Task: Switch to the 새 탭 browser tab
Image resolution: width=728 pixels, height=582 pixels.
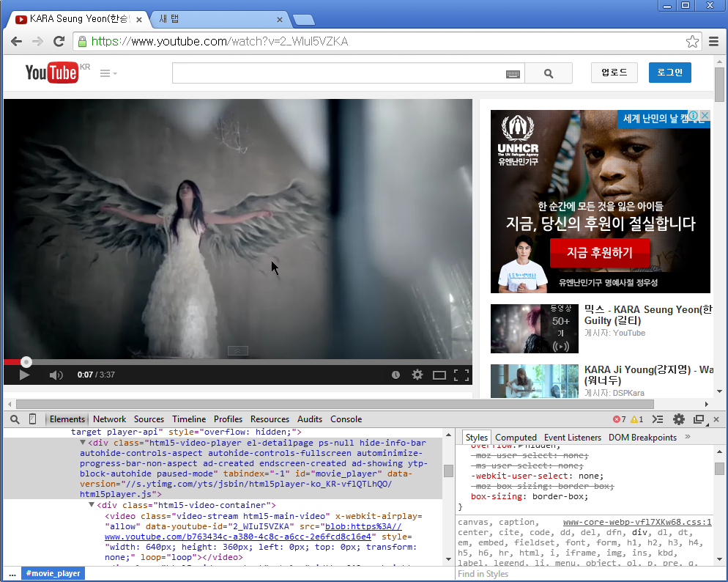Action: pyautogui.click(x=220, y=19)
